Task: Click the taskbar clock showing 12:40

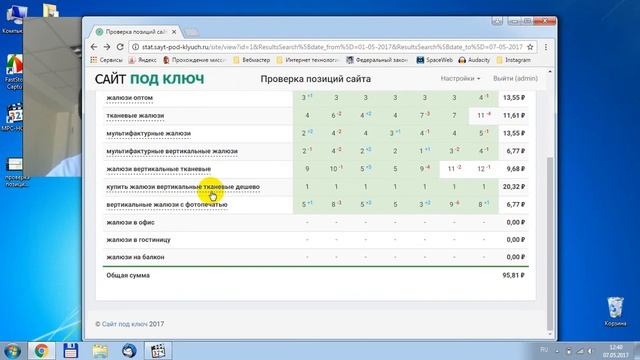Action: tap(616, 351)
